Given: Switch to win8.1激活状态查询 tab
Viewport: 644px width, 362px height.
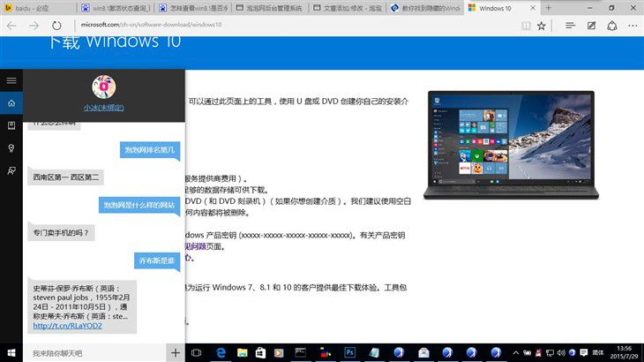Looking at the screenshot, I should tap(116, 8).
